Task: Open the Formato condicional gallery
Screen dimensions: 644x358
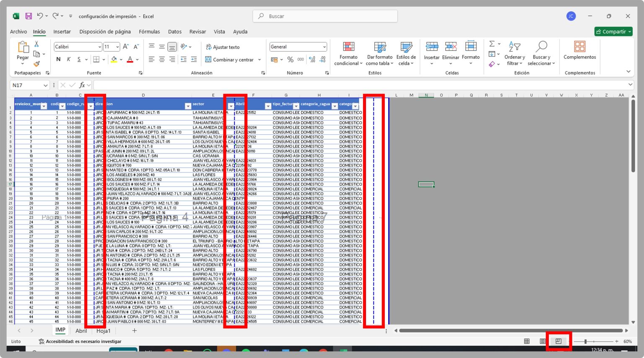Action: (x=348, y=53)
